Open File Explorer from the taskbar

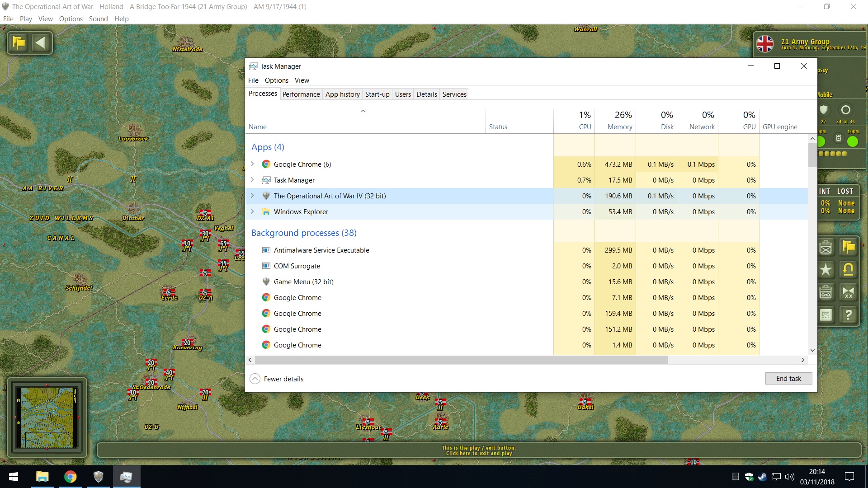pos(42,477)
